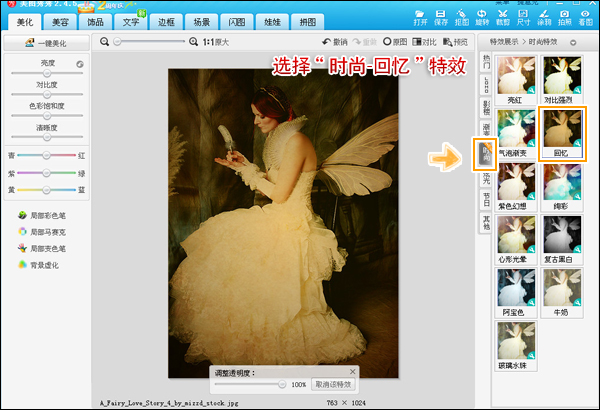The width and height of the screenshot is (600, 410).
Task: Click the 拍照 camera icon
Action: pyautogui.click(x=566, y=13)
